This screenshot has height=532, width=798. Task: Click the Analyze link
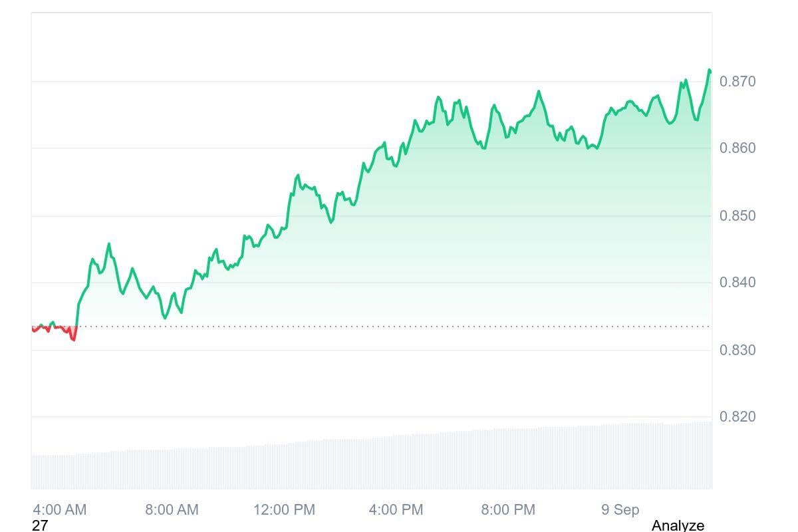(x=677, y=525)
